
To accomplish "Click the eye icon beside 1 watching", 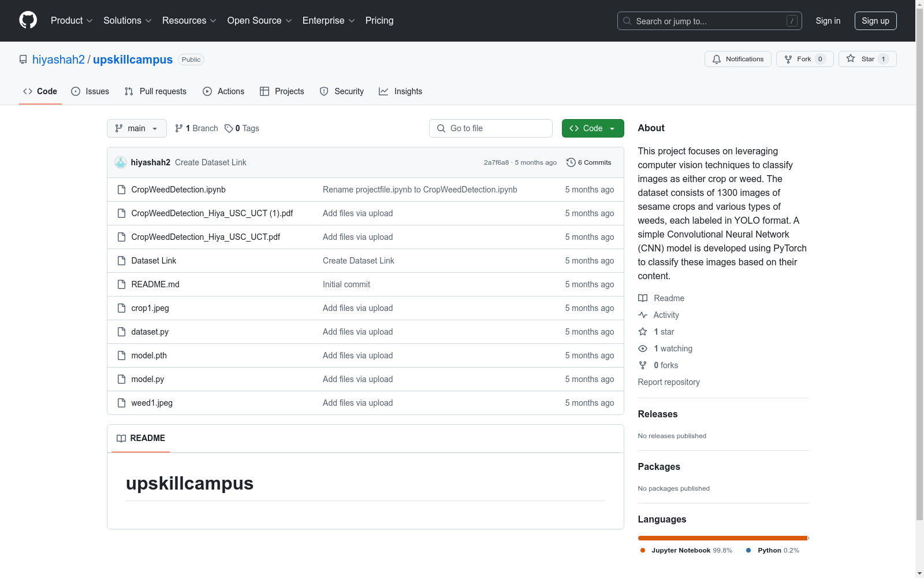I will (x=643, y=349).
